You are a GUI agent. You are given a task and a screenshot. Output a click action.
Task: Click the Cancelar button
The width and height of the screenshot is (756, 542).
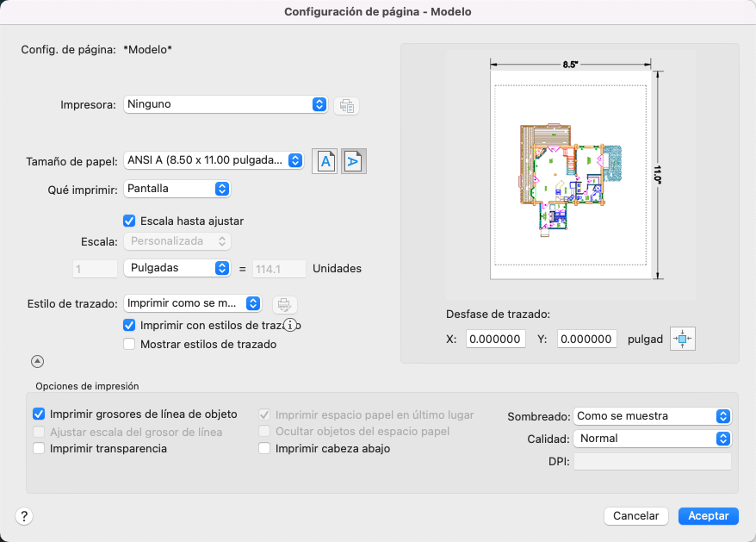pos(636,516)
